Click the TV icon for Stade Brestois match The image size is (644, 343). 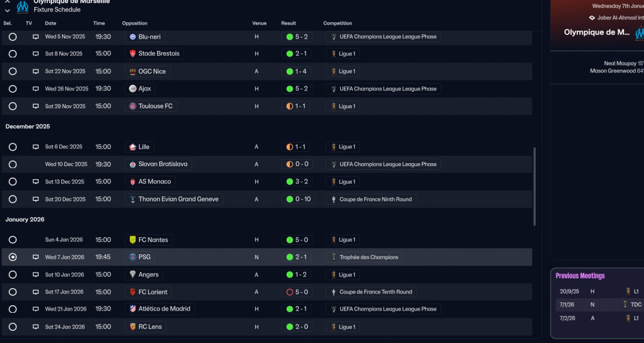pos(36,54)
